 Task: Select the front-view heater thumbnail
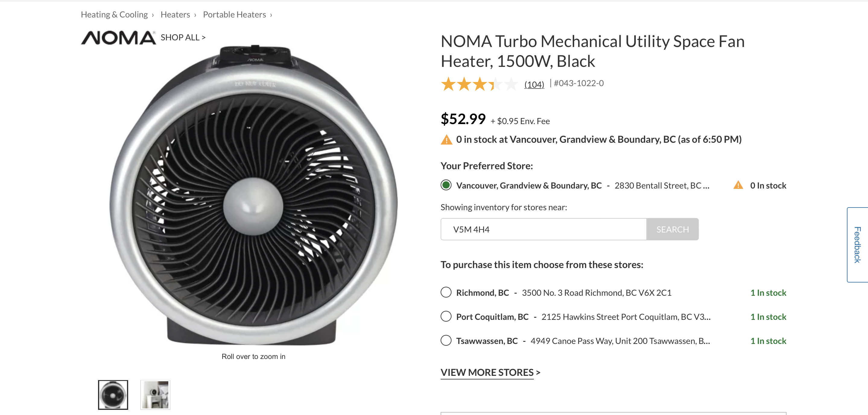113,395
